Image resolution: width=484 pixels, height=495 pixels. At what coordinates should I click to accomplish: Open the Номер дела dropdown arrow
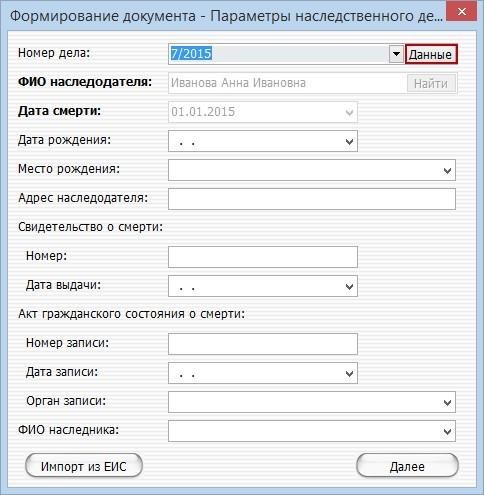(x=396, y=54)
